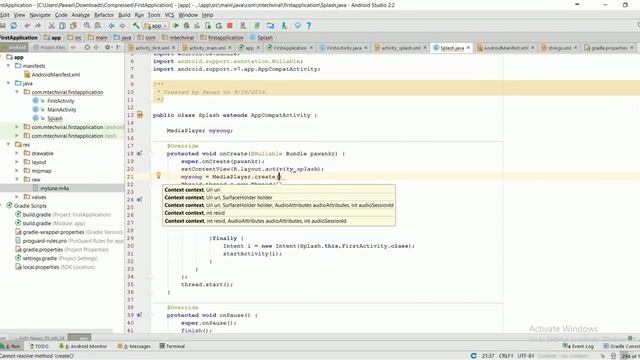This screenshot has height=360, width=640.
Task: Collapse the java folder in tree
Action: click(x=9, y=83)
